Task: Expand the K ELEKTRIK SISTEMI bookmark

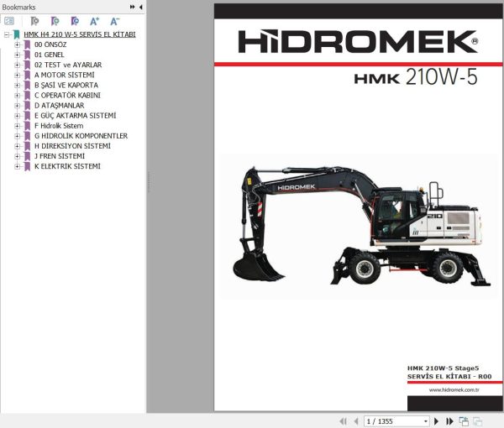Action: [x=18, y=166]
